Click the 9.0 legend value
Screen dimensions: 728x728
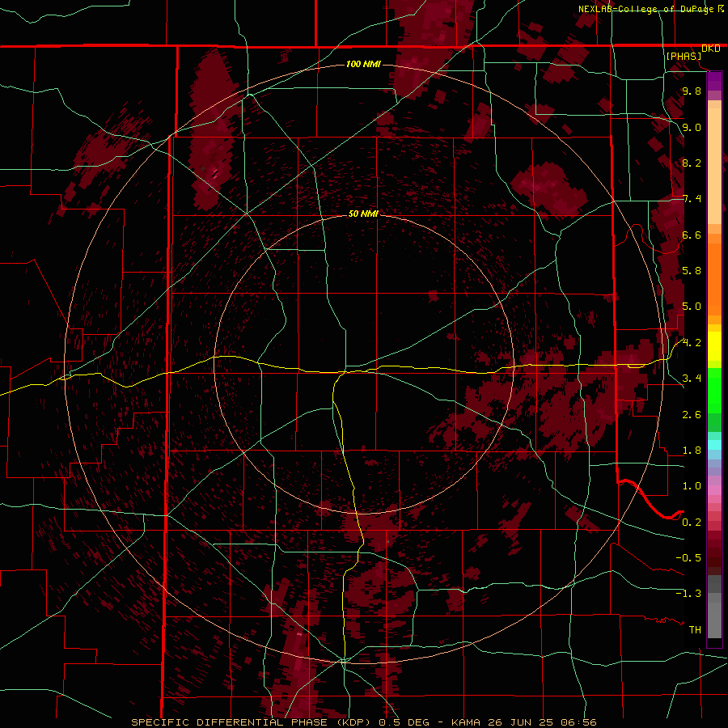(x=692, y=127)
